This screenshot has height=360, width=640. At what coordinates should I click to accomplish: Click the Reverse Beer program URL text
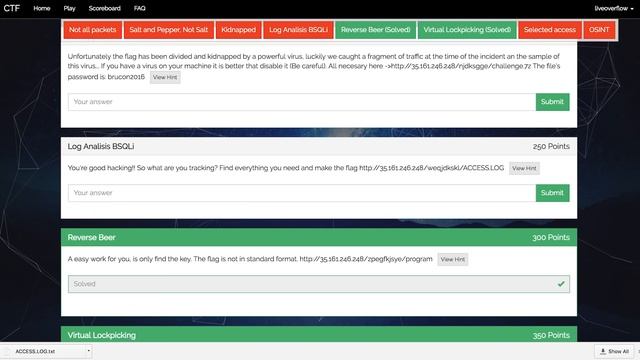pos(366,259)
